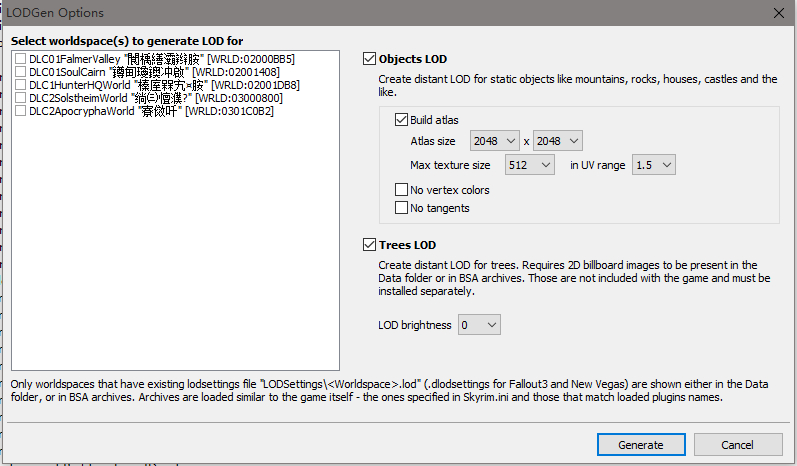The width and height of the screenshot is (797, 466).
Task: Click the 'LOD brightness' label
Action: pyautogui.click(x=414, y=325)
